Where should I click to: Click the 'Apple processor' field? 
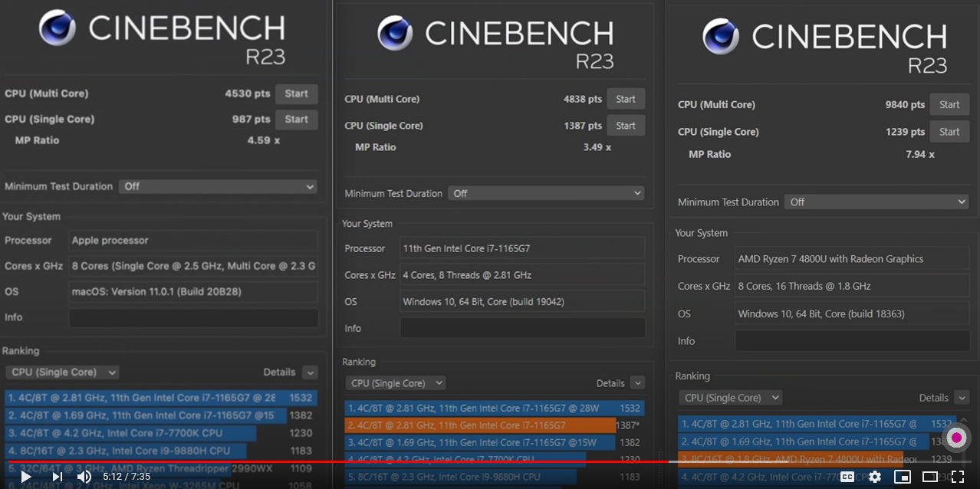click(x=193, y=241)
